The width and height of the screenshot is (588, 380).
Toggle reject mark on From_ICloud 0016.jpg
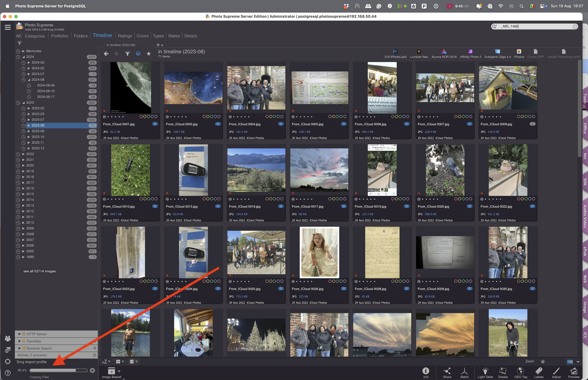click(230, 199)
